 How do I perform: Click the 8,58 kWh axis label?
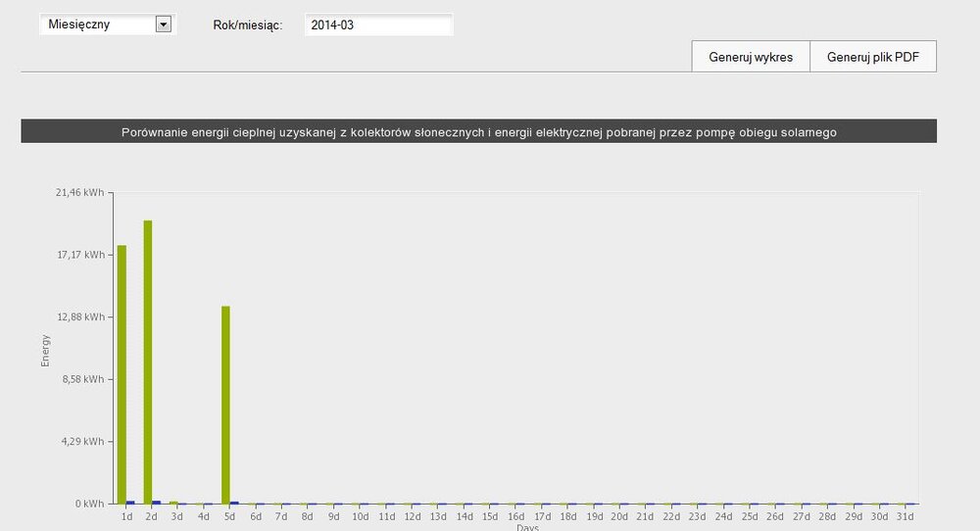83,380
